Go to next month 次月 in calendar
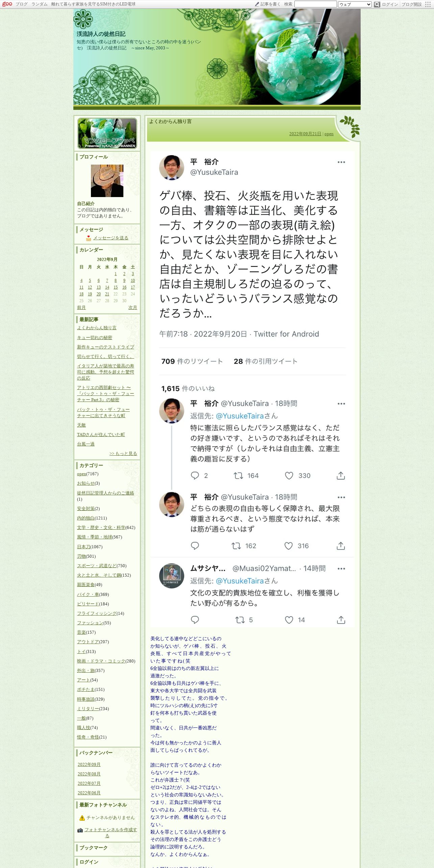This screenshot has height=868, width=434. click(x=133, y=308)
